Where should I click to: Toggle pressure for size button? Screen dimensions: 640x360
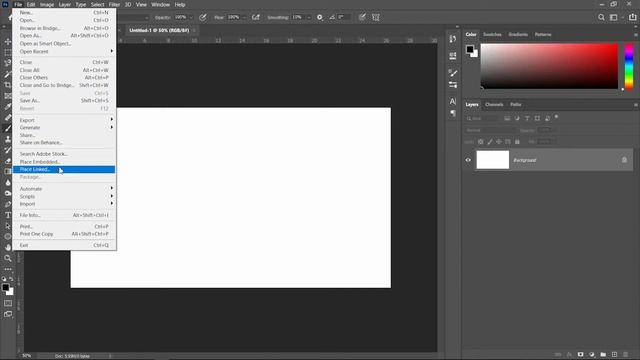coord(362,17)
